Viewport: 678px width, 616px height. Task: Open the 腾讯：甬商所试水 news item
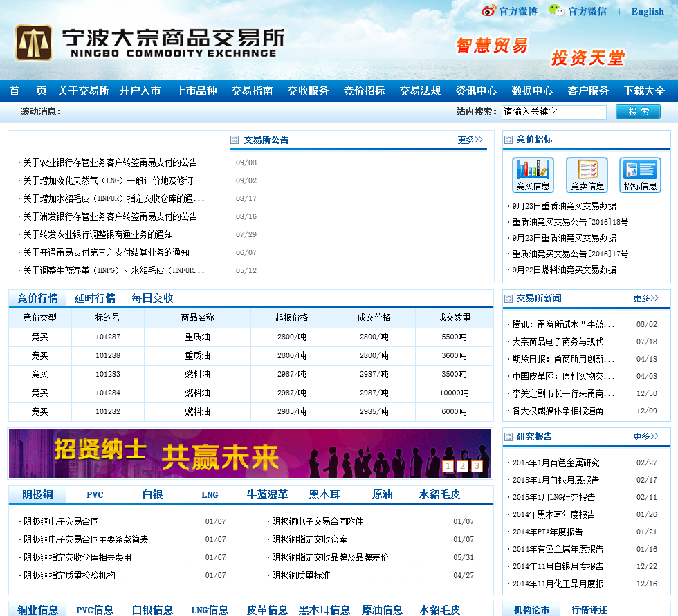tap(563, 324)
